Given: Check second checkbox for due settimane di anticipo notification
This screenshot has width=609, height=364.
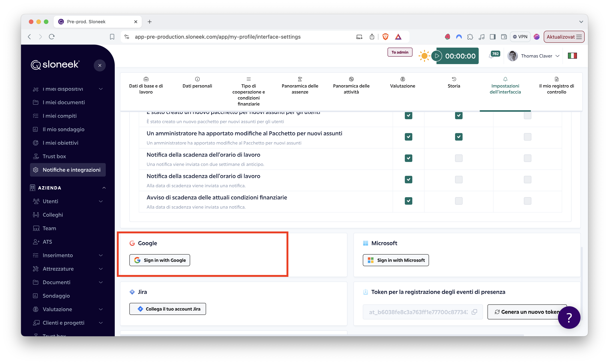Looking at the screenshot, I should point(459,158).
